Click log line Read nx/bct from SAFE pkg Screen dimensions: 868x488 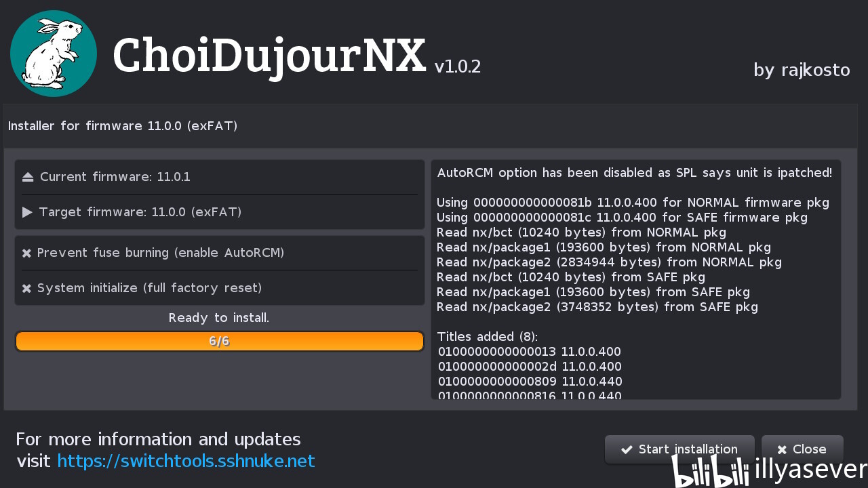571,277
